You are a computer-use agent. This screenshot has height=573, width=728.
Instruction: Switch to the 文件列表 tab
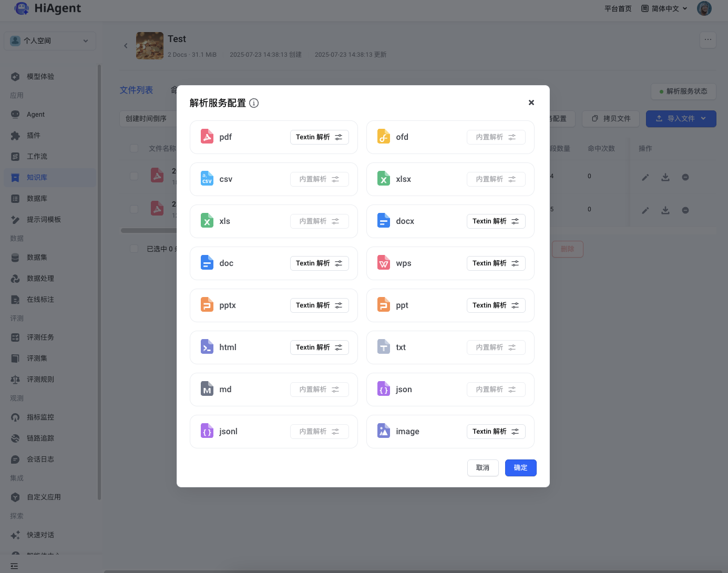coord(136,90)
